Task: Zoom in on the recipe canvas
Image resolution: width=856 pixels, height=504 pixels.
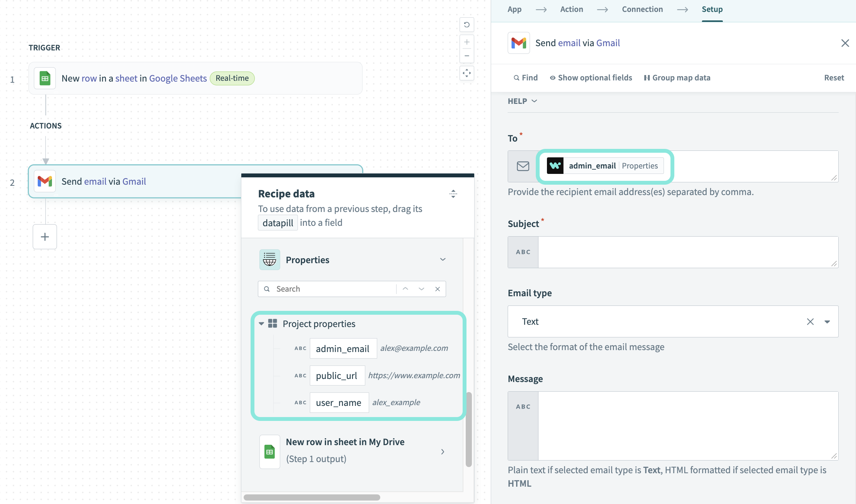Action: tap(466, 42)
